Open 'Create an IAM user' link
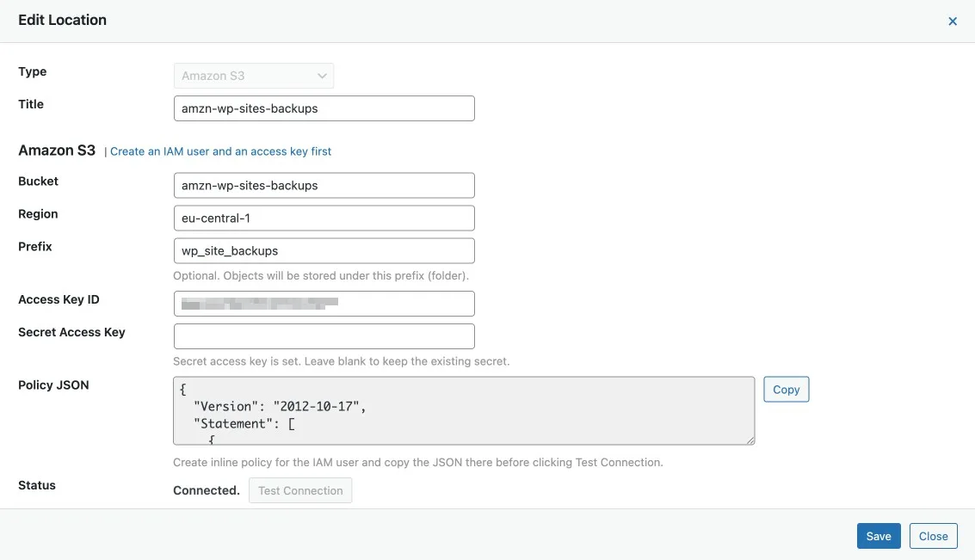975x560 pixels. [x=221, y=151]
